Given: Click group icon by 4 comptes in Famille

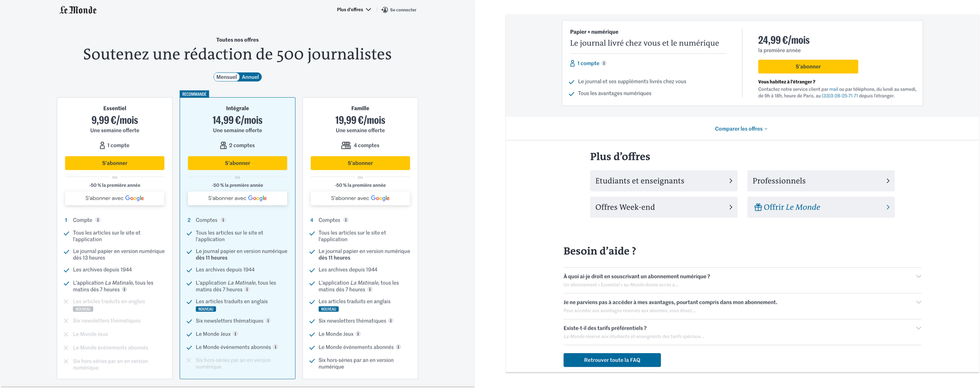Looking at the screenshot, I should 346,145.
